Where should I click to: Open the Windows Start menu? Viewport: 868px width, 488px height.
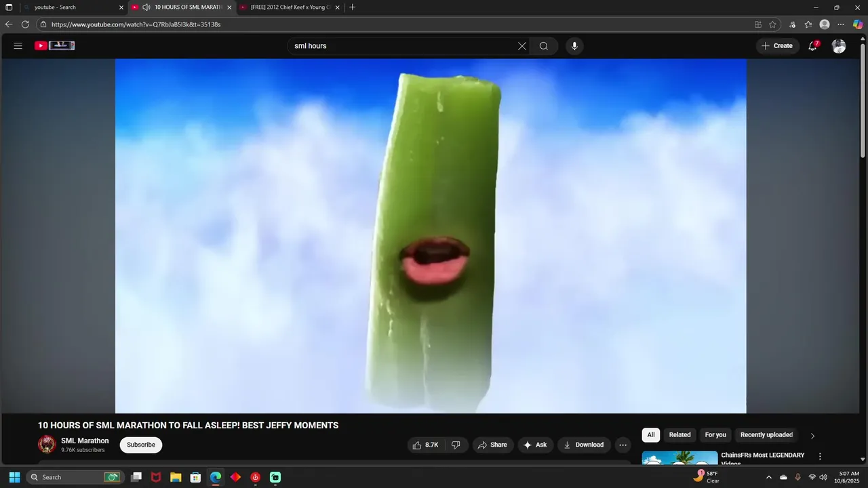tap(14, 477)
